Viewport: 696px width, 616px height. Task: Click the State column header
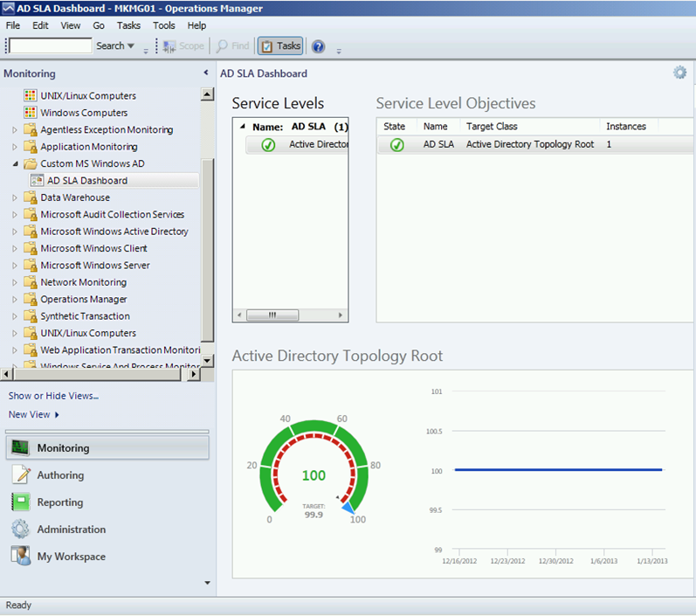pyautogui.click(x=395, y=126)
